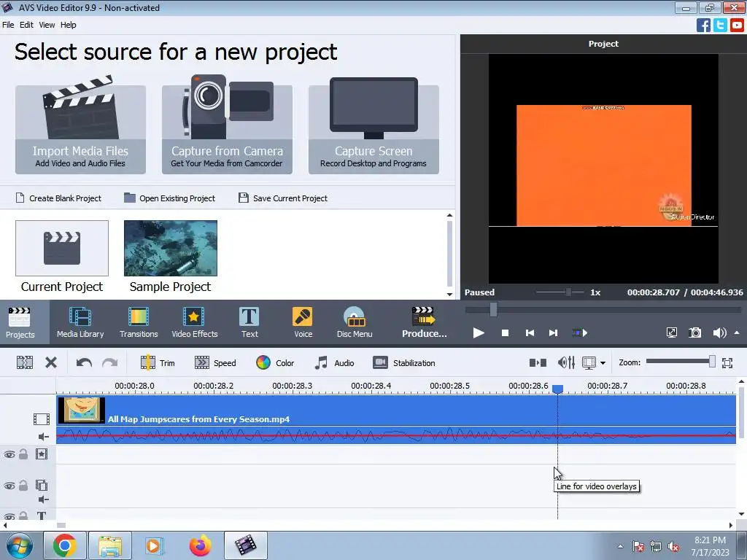Go to the next scene
The width and height of the screenshot is (747, 560).
[x=579, y=332]
